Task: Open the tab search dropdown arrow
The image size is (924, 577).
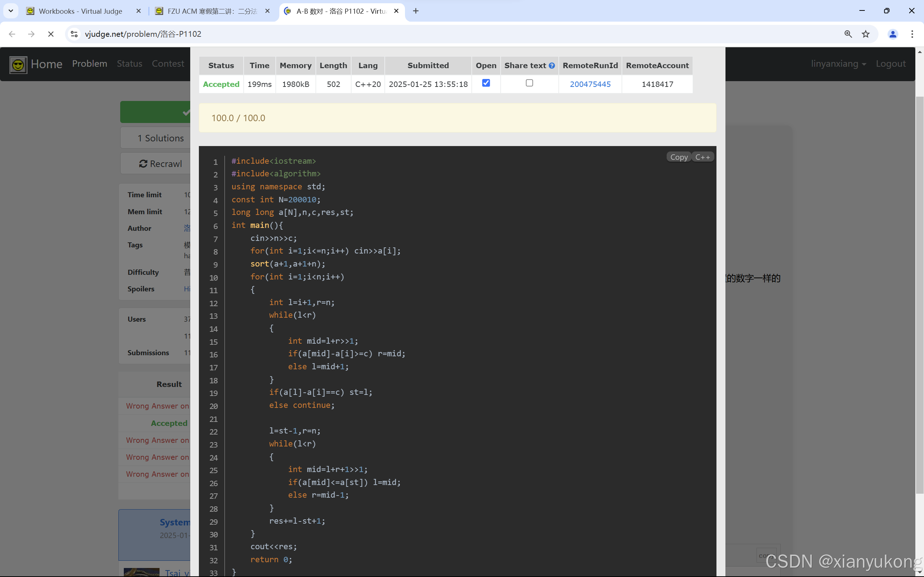Action: pyautogui.click(x=11, y=11)
